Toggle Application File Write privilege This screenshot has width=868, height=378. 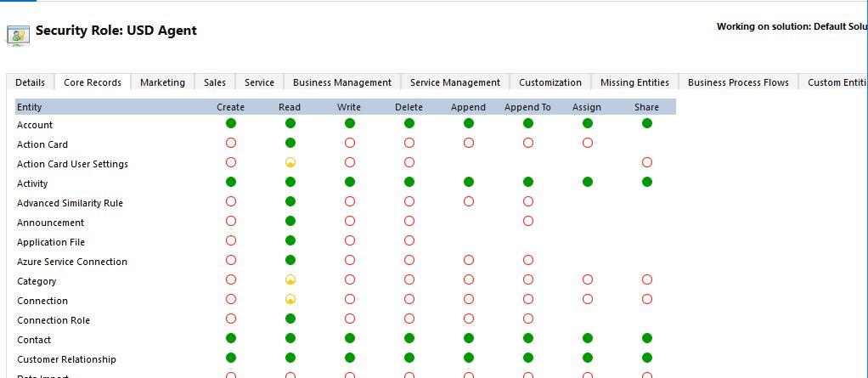tap(350, 240)
